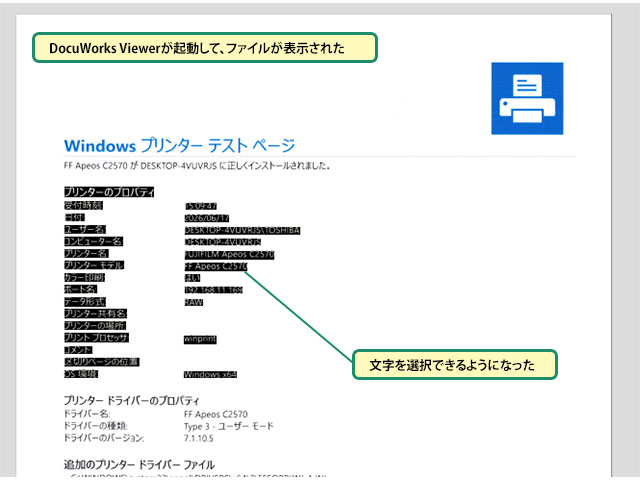Viewport: 640px width, 480px height.
Task: Click the プリンター共有名 label
Action: pyautogui.click(x=96, y=313)
